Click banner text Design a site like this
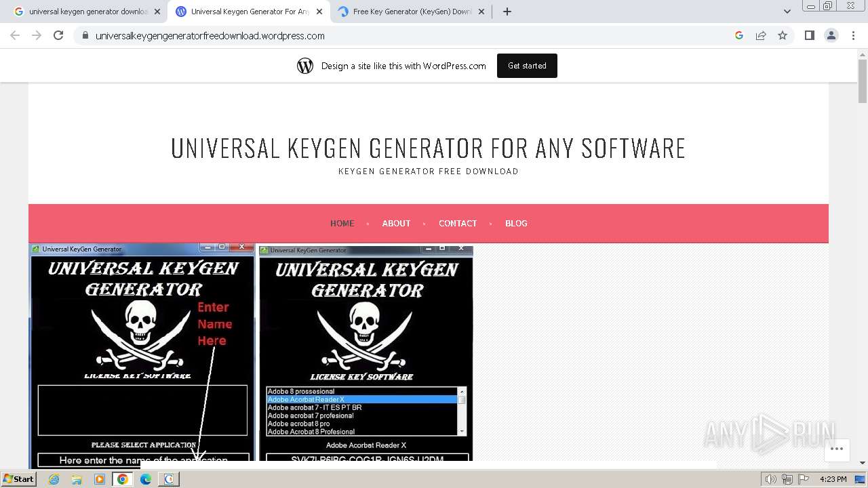Screen dimensions: 868x488 pos(403,66)
